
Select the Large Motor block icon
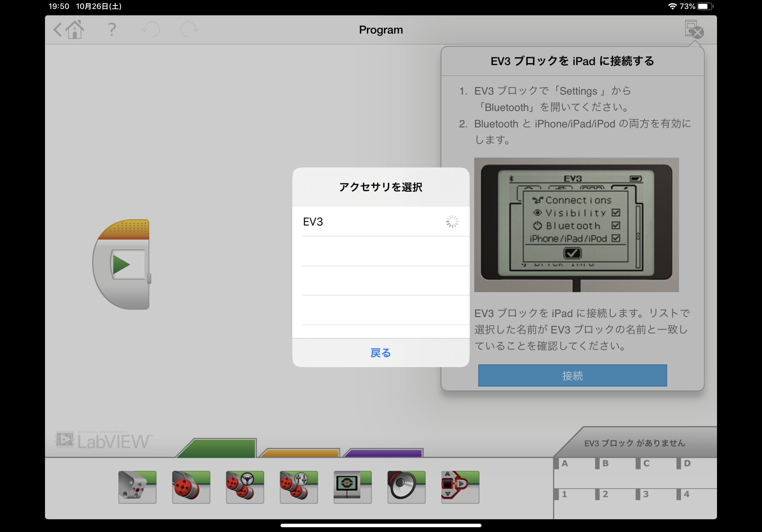(191, 487)
